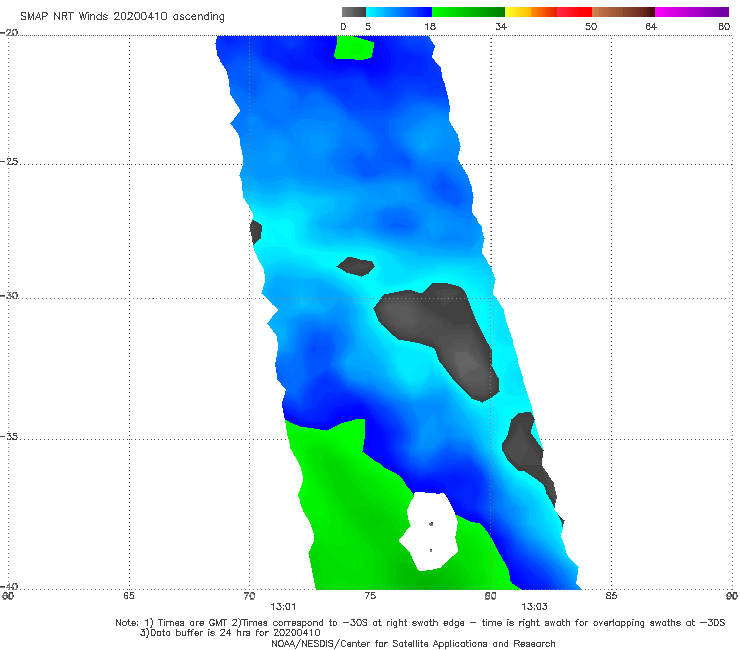Click the latitude label '-30'
Image resolution: width=740 pixels, height=650 pixels.
tap(9, 295)
